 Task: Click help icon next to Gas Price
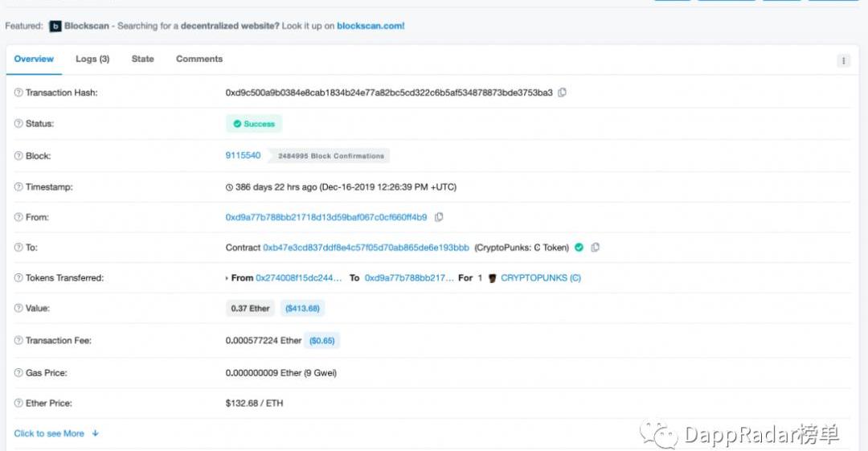click(x=18, y=373)
